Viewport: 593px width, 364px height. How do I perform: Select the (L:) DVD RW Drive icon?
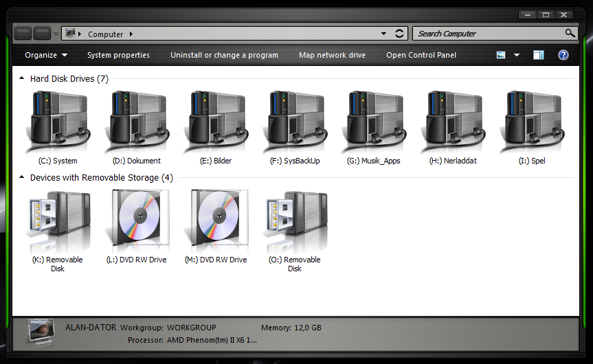[x=138, y=220]
